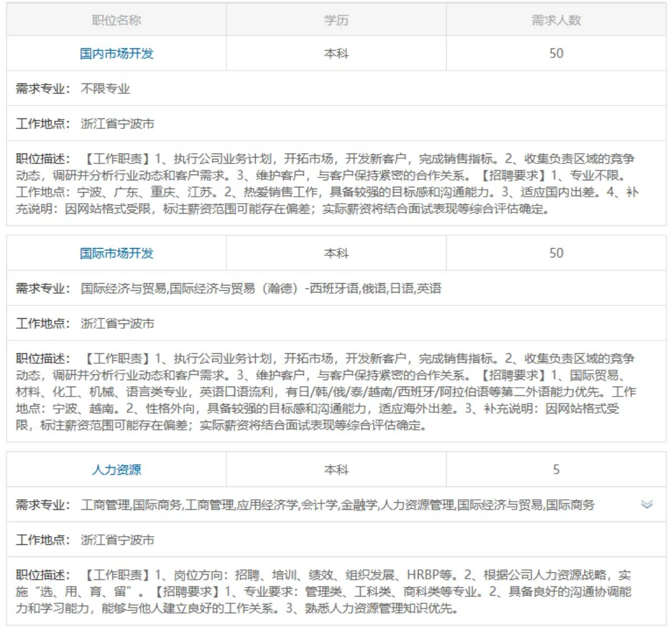
Task: Click the 职位名称 column header
Action: coord(117,20)
